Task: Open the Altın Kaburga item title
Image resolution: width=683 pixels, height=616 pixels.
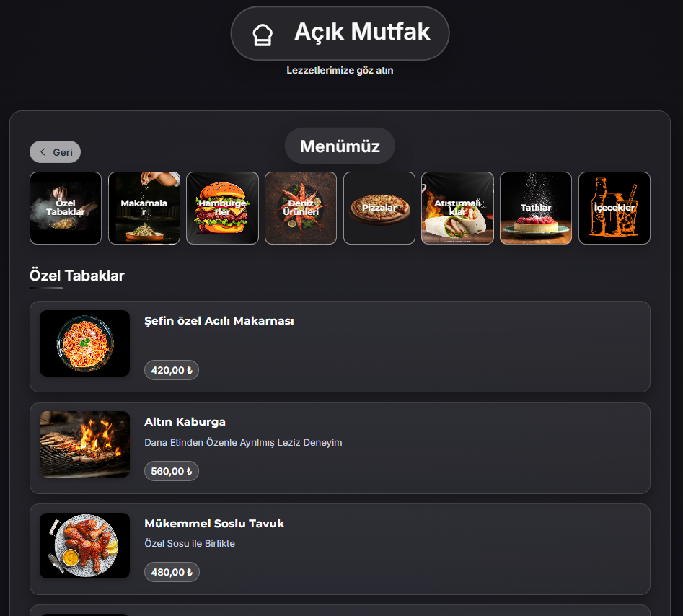Action: [185, 422]
